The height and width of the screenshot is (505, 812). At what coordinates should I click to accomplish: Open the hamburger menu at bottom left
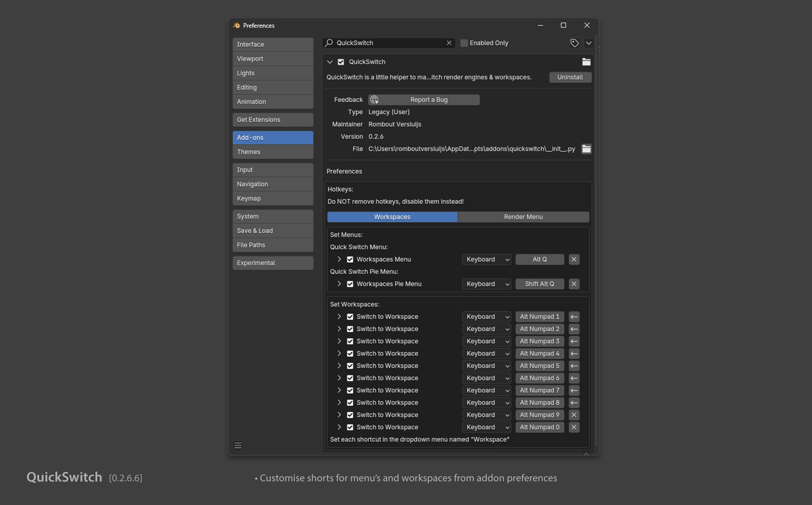(238, 446)
